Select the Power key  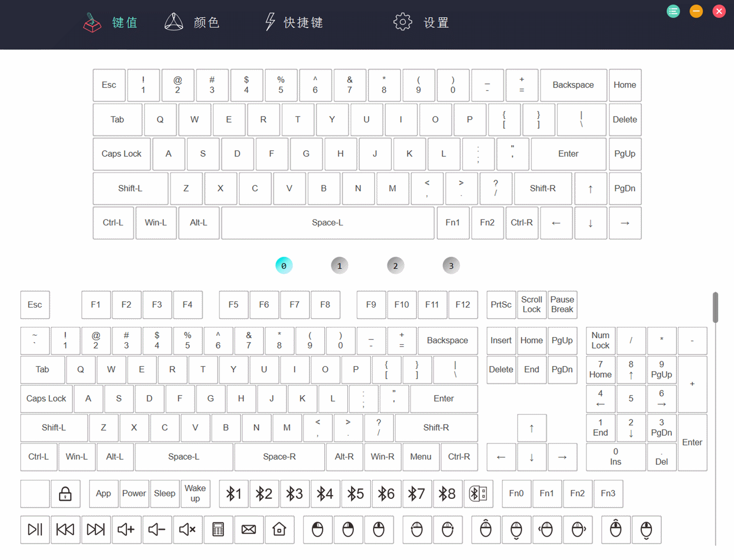pos(134,493)
